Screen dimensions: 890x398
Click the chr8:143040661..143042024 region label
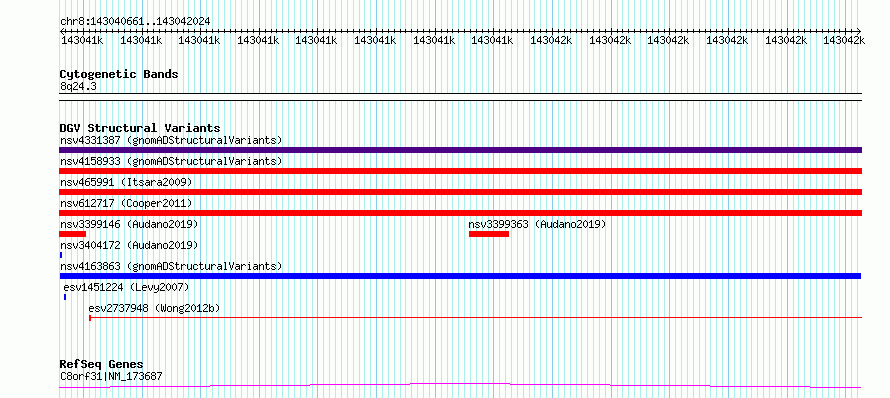pos(135,21)
